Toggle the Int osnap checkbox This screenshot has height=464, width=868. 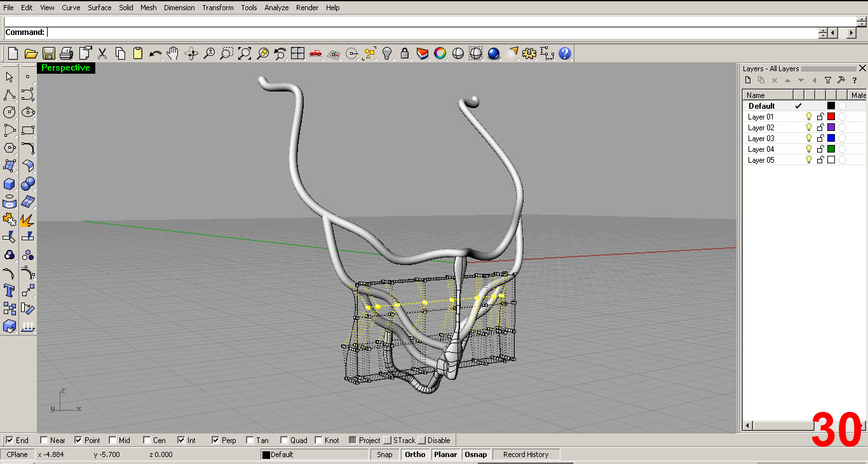(181, 440)
